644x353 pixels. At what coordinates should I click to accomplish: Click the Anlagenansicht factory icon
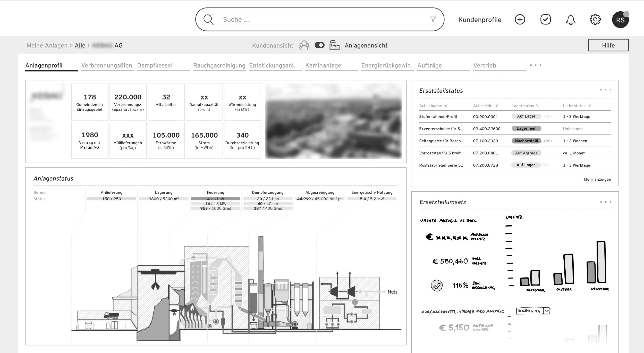click(x=334, y=45)
